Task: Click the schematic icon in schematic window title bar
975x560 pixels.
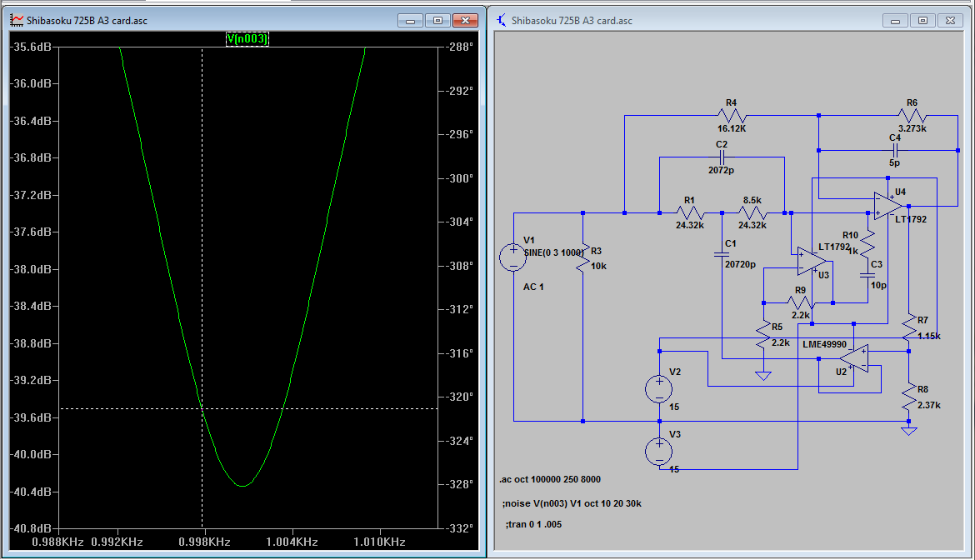Action: tap(501, 21)
